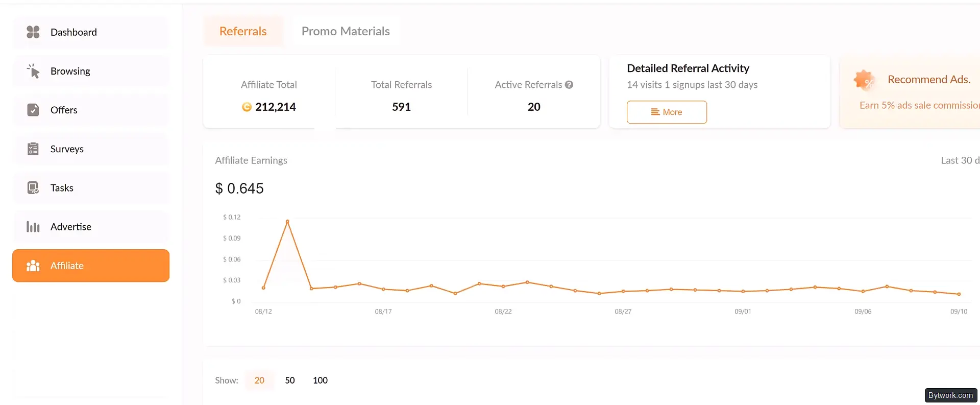This screenshot has width=980, height=405.
Task: Show 50 rows per page
Action: click(x=290, y=380)
